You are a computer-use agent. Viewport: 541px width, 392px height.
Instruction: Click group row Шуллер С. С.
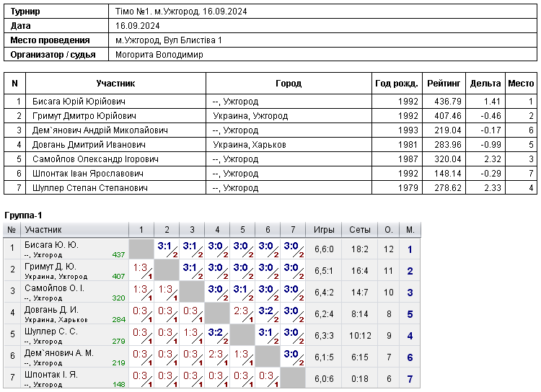click(212, 336)
